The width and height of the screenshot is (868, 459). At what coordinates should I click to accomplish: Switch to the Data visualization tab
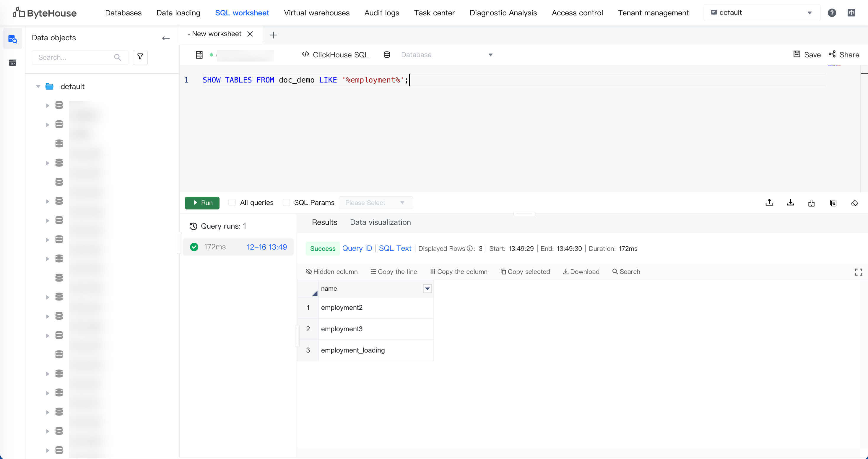380,222
